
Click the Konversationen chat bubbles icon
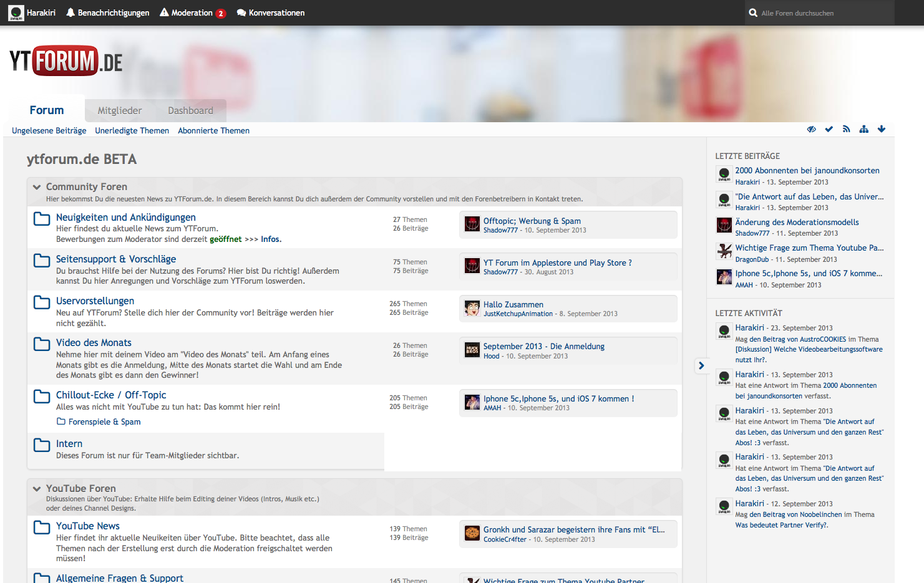click(241, 12)
